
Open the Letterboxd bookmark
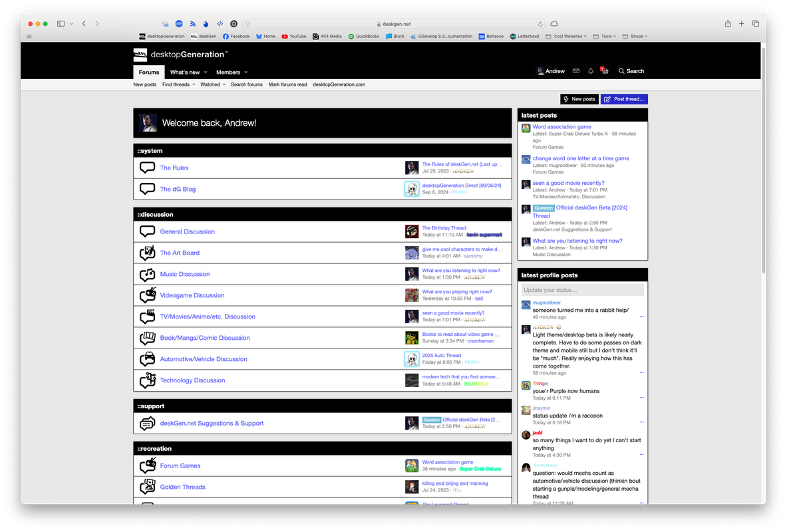click(524, 36)
